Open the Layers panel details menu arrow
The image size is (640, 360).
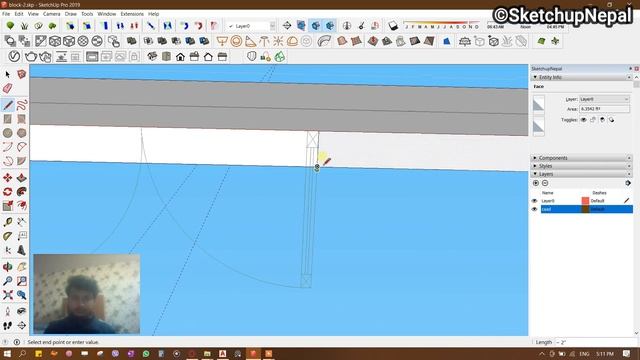[x=628, y=183]
